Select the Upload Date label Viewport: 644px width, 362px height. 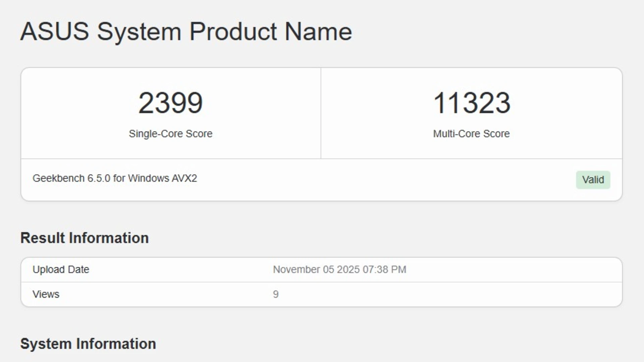[61, 269]
